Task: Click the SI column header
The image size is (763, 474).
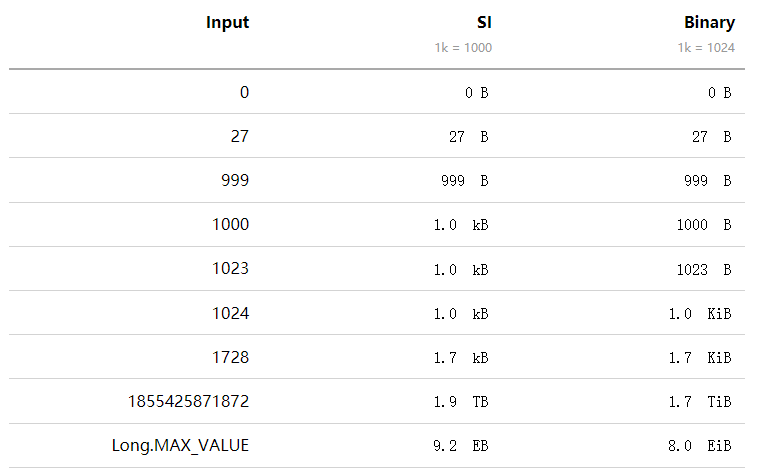Action: point(484,22)
